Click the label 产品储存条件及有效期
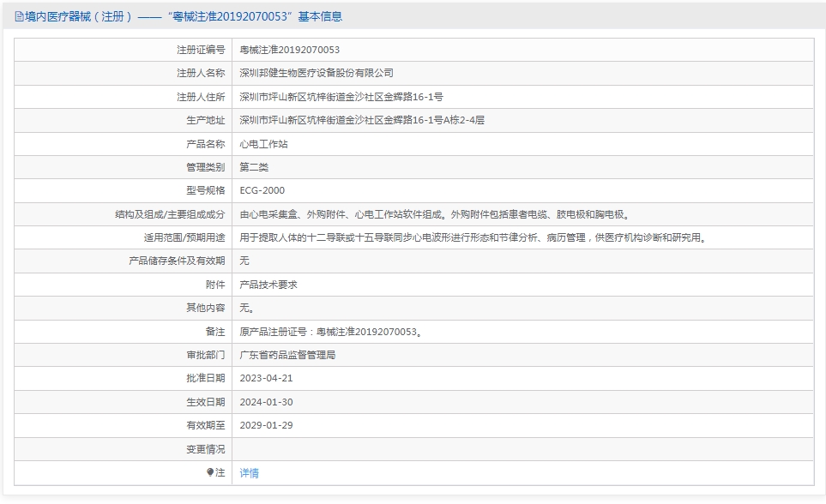The height and width of the screenshot is (504, 826). pyautogui.click(x=177, y=261)
